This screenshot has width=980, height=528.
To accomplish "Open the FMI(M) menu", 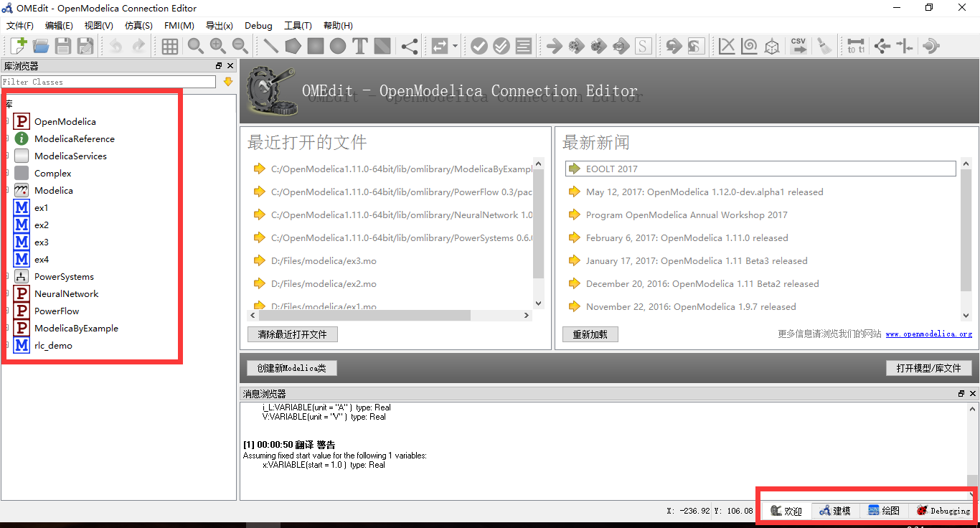I will (x=179, y=26).
